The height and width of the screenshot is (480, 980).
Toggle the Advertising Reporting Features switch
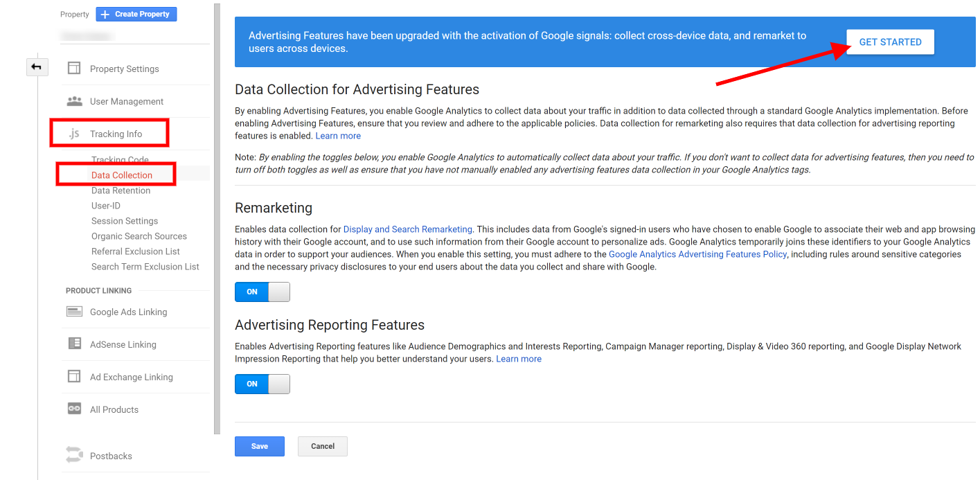pos(262,384)
